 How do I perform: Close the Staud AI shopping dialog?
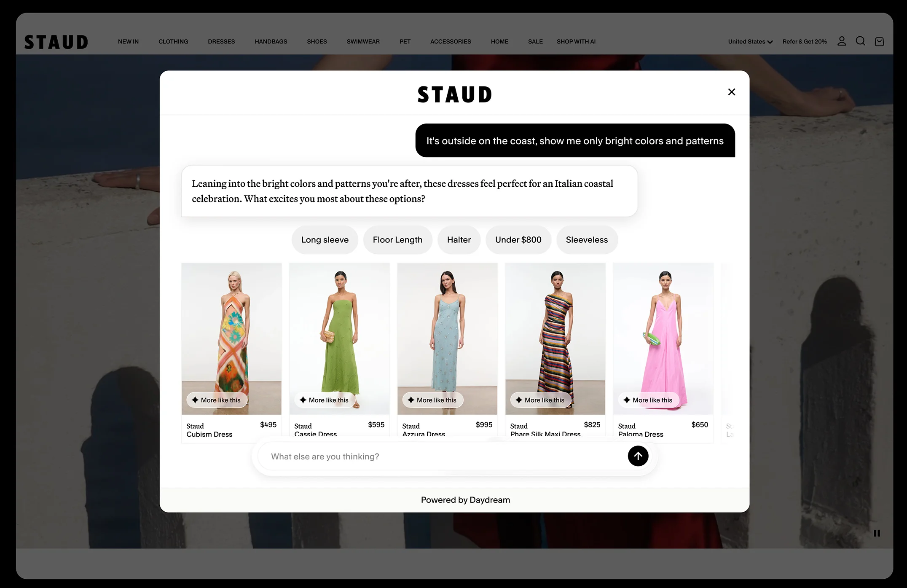[x=732, y=92]
